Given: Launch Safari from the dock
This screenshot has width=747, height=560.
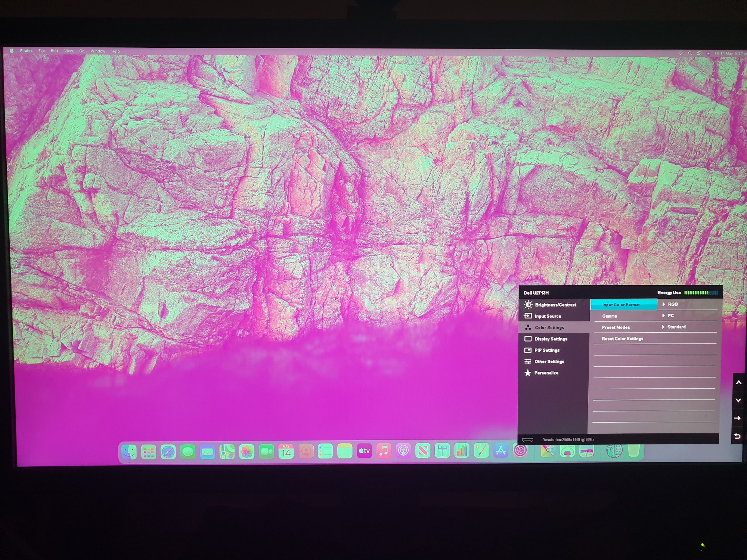Looking at the screenshot, I should click(168, 452).
